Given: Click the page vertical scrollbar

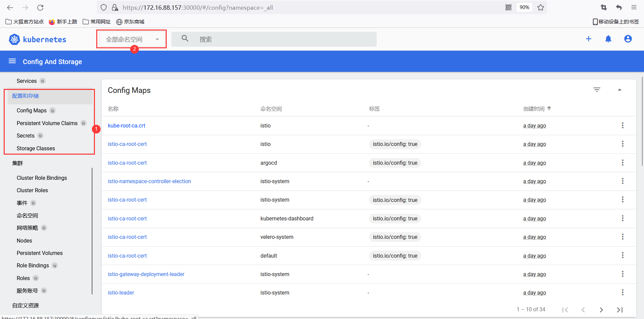Looking at the screenshot, I should tap(642, 121).
